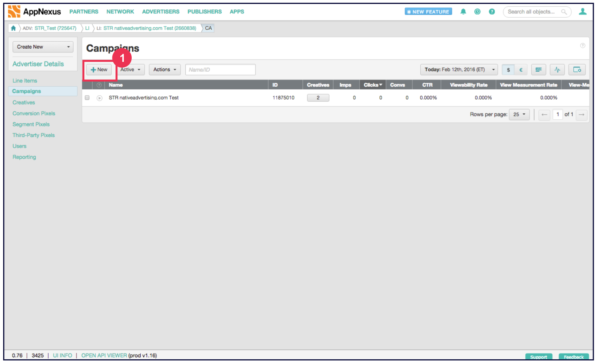Open Rows per page dropdown
Screen dimensions: 597x364
(519, 115)
